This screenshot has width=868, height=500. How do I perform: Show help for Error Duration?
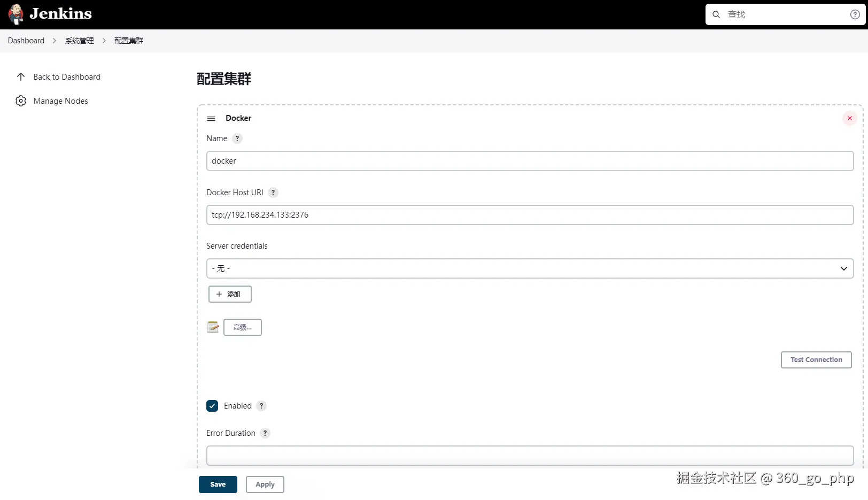pos(265,433)
